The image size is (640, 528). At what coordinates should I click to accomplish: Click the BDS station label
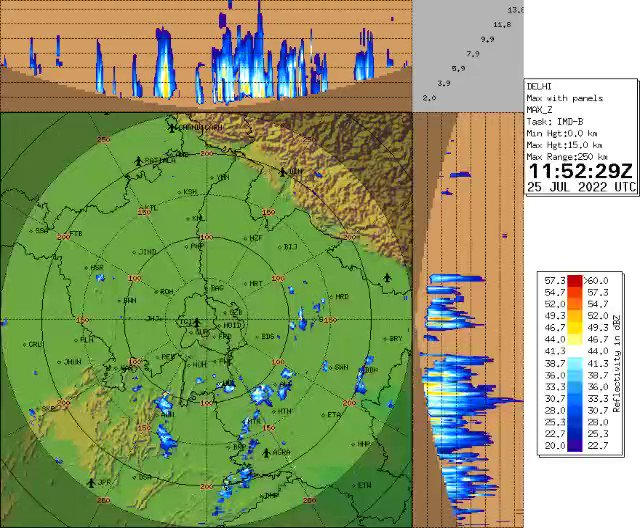pos(267,337)
